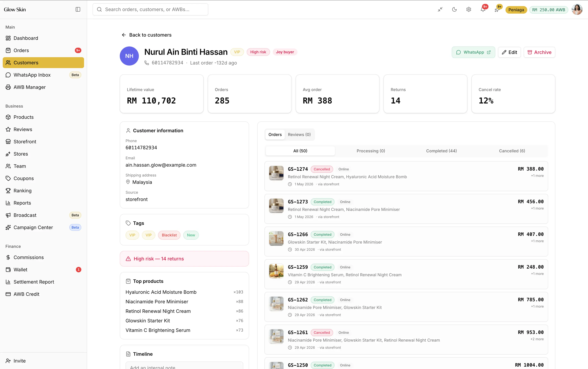Click the internal note input
Image resolution: width=588 pixels, height=369 pixels.
[184, 366]
